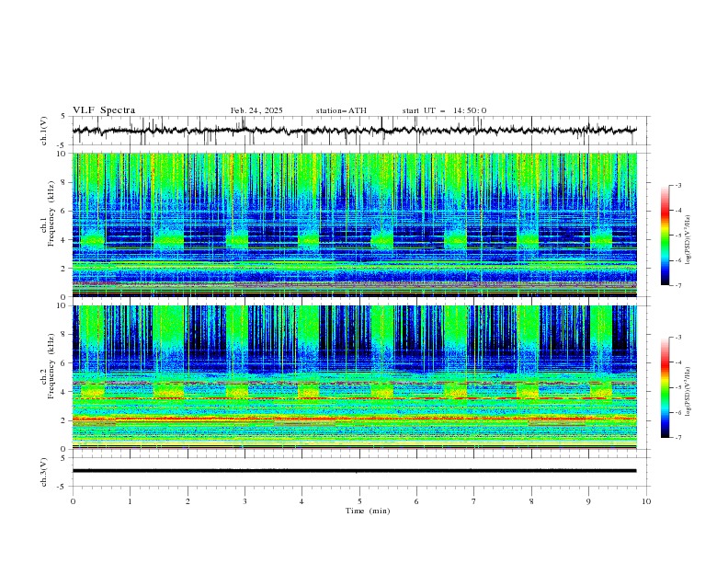This screenshot has width=728, height=563.
Task: Click the red 2 kHz band in ch.2 spectrogram
Action: [354, 419]
